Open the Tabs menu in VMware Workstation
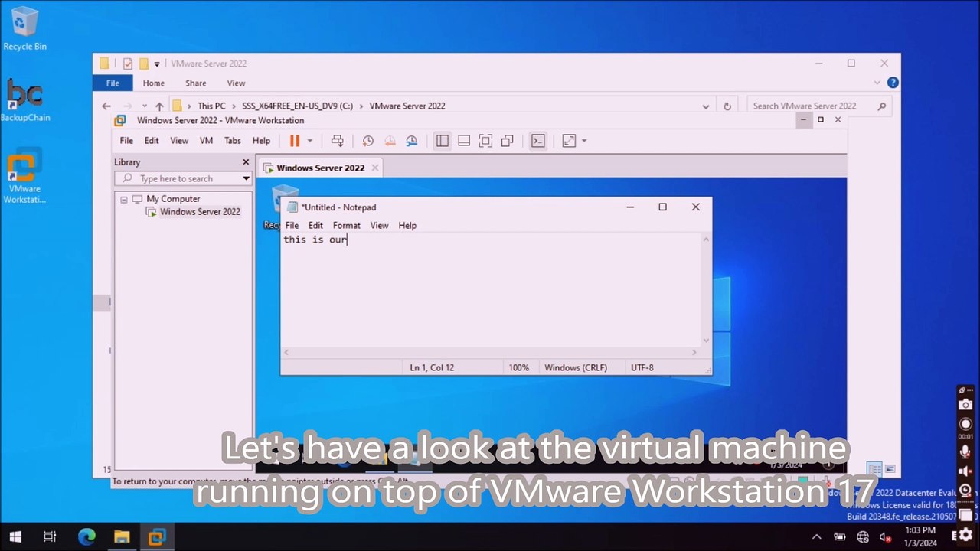The image size is (980, 551). coord(232,141)
